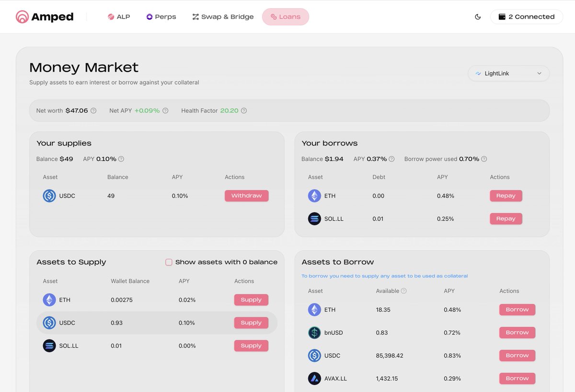Click SOL.LL icon in Your borrows

[x=314, y=219]
